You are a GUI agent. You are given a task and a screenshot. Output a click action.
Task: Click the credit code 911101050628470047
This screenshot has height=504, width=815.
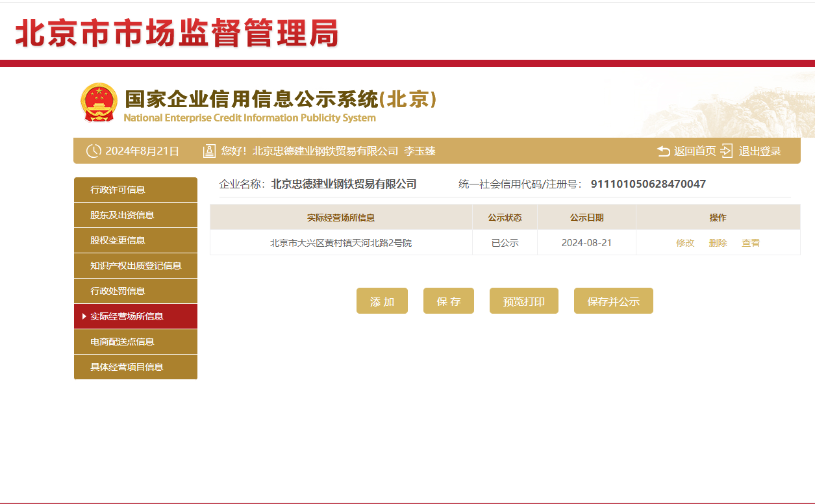(x=648, y=184)
